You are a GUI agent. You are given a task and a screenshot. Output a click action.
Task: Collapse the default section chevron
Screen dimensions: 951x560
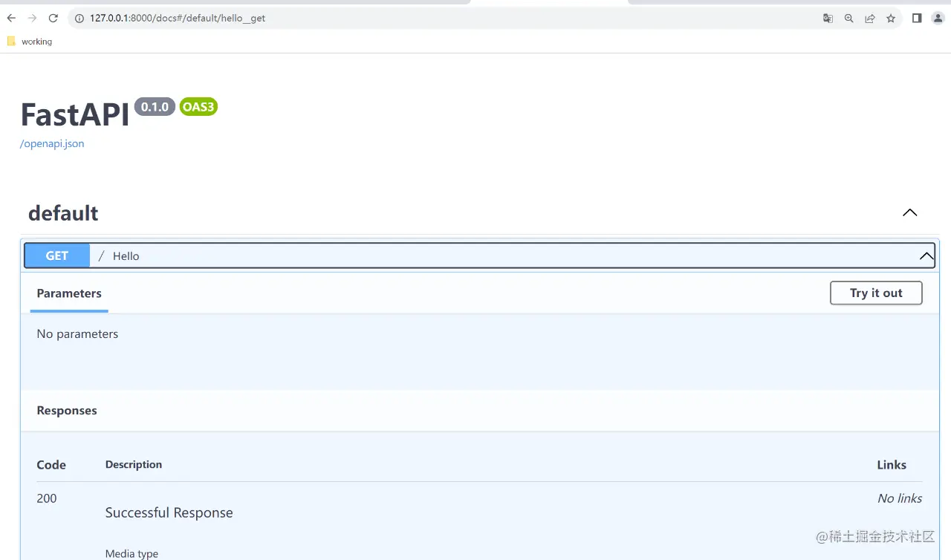[x=909, y=213]
